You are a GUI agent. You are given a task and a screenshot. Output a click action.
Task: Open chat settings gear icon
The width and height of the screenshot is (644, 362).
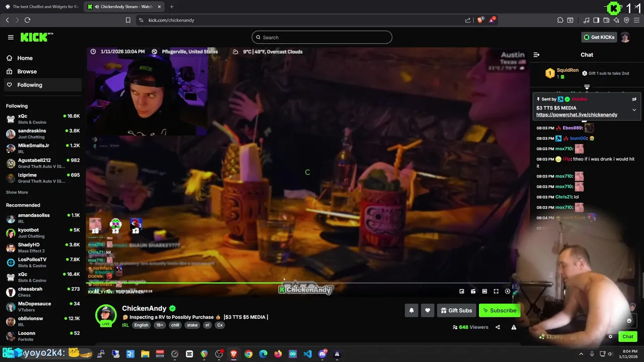[610, 337]
